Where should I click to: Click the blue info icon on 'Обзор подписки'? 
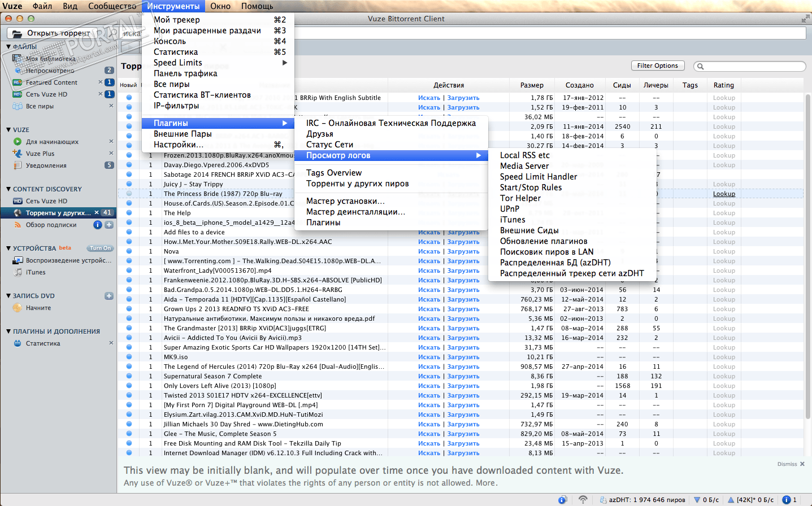click(x=98, y=225)
